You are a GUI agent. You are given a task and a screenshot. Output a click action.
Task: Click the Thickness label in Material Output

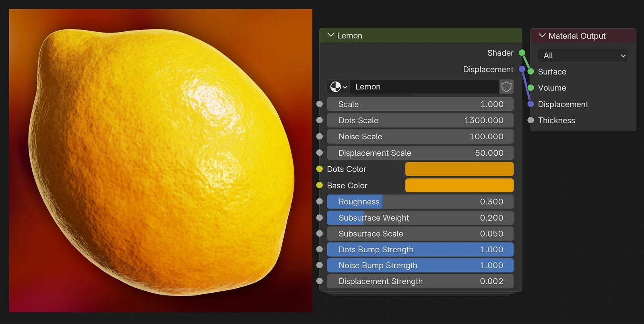coord(556,120)
